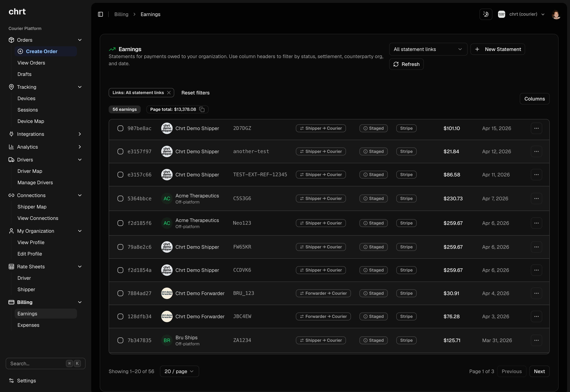Click reference TEST-EXT-REF-12345
Viewport: 570px width, 392px height.
[x=260, y=175]
